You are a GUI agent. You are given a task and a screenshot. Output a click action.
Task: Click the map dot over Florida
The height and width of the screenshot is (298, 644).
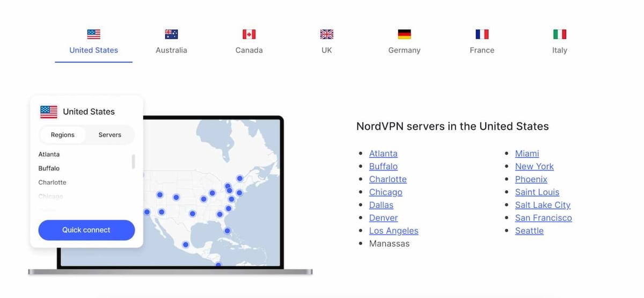tap(227, 231)
